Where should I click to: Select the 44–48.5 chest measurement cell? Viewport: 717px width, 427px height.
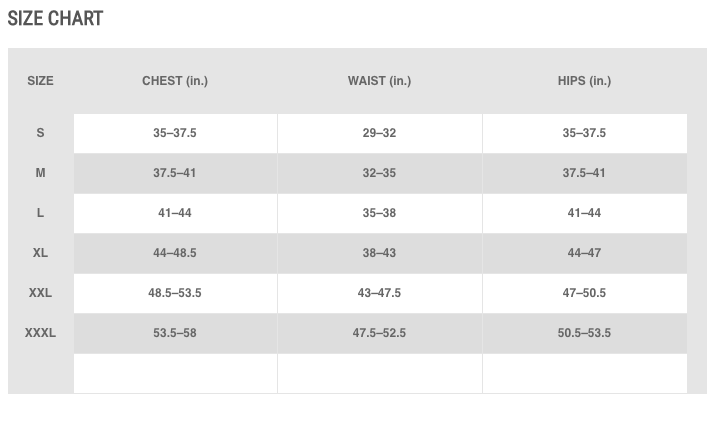(175, 253)
